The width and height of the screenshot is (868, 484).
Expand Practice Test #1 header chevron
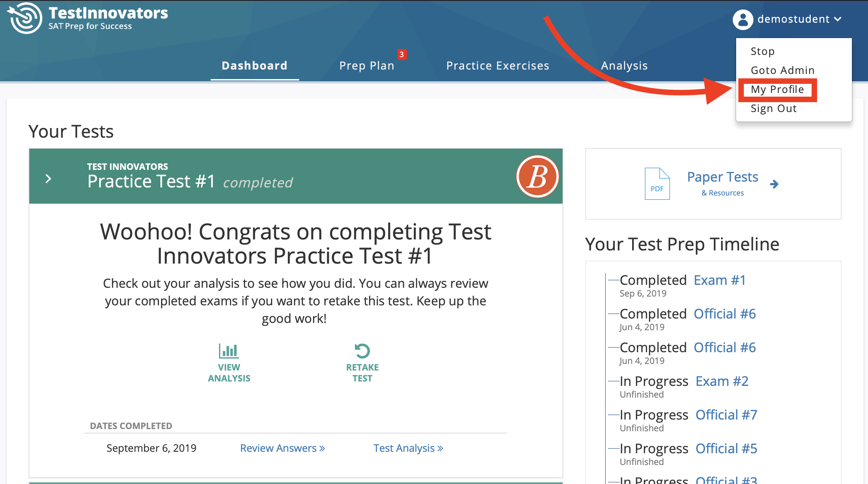tap(48, 179)
